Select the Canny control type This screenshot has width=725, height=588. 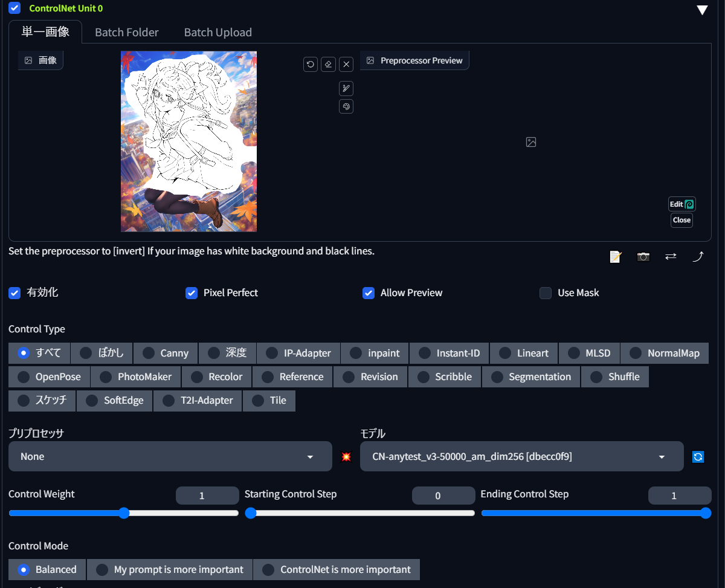(x=166, y=353)
